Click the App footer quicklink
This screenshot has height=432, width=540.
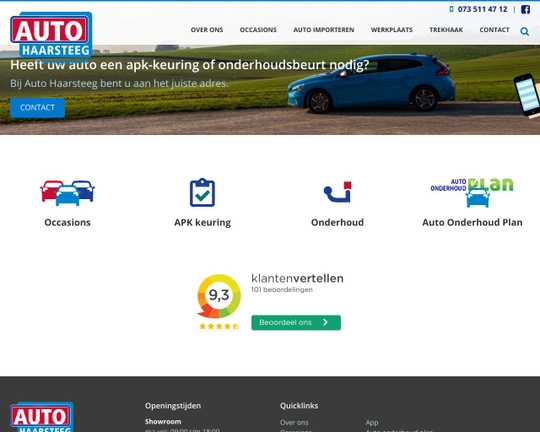coord(372,423)
